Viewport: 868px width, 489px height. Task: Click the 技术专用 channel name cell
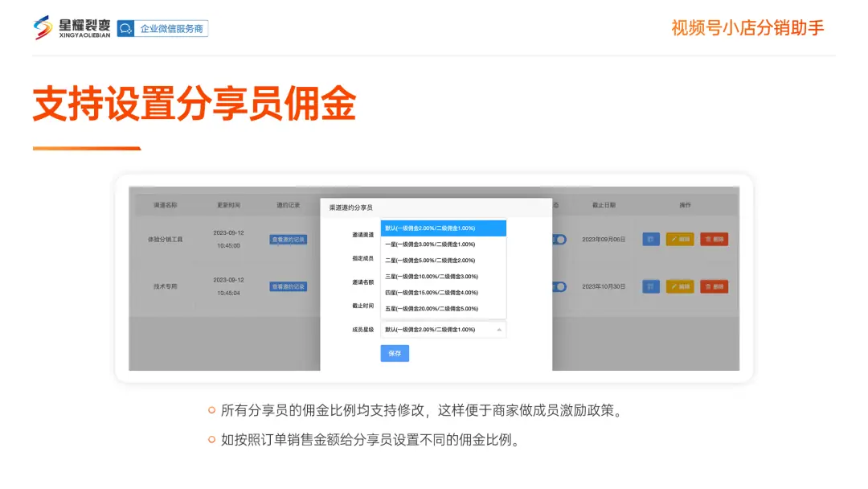[165, 286]
